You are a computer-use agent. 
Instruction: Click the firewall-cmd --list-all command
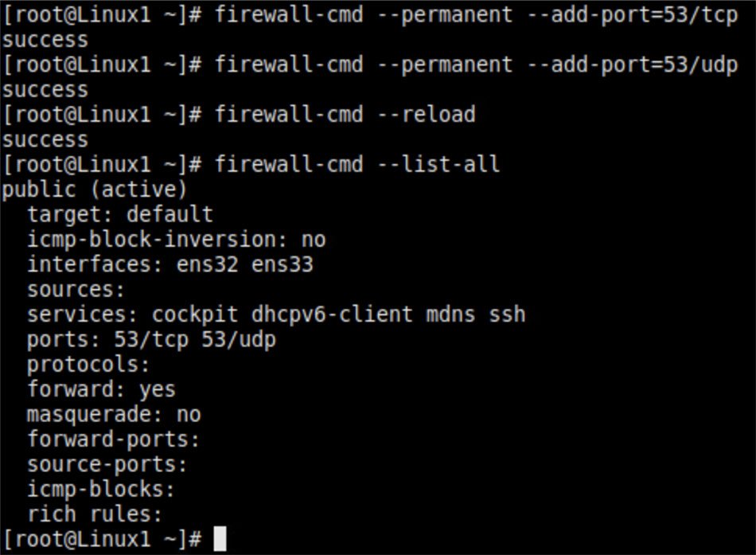[x=357, y=165]
